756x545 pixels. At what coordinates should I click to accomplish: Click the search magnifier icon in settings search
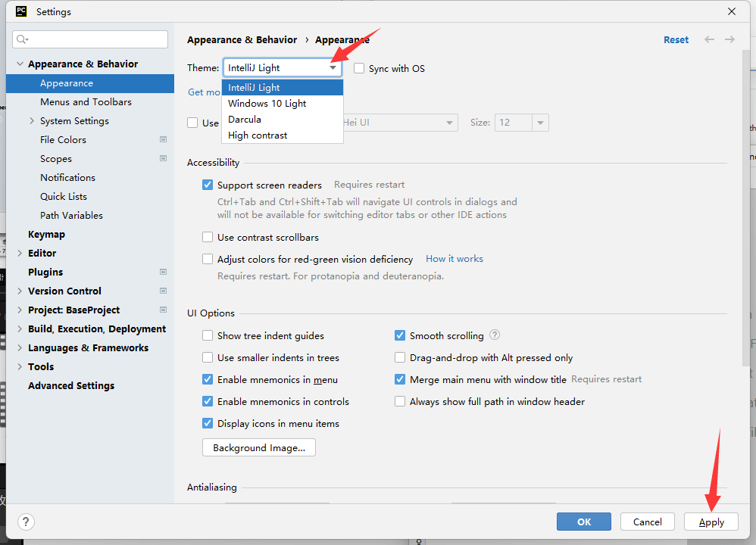[22, 39]
